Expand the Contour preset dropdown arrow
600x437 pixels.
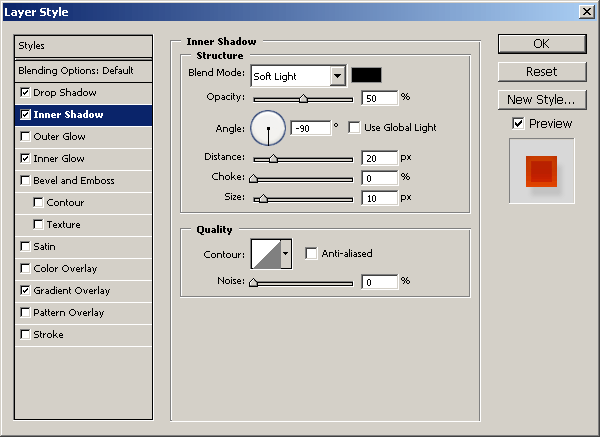[286, 254]
